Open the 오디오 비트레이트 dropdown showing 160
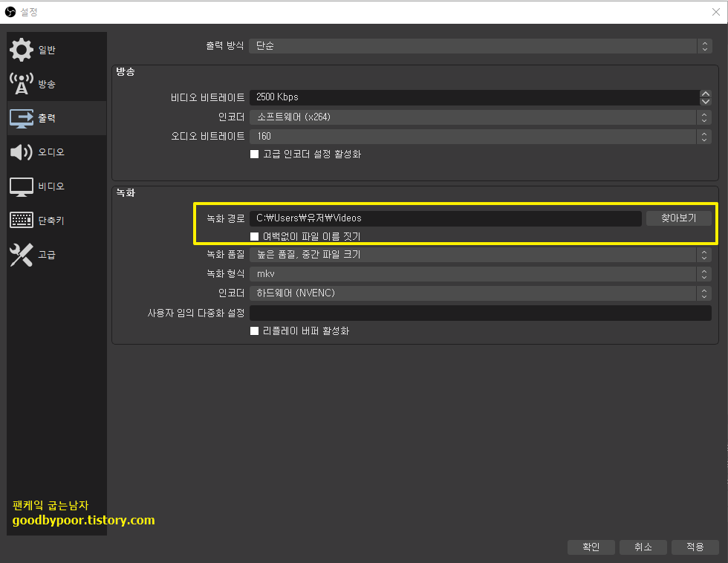Screen dimensions: 728x563 pyautogui.click(x=480, y=137)
